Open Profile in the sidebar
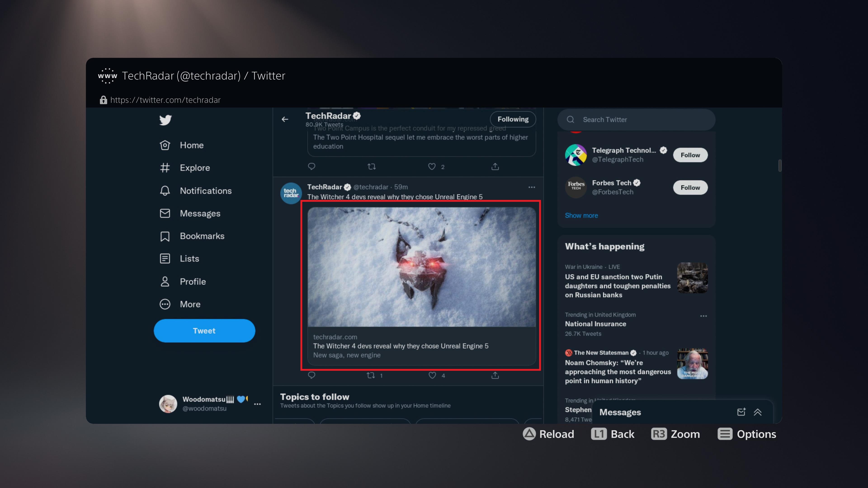This screenshot has width=868, height=488. point(183,282)
